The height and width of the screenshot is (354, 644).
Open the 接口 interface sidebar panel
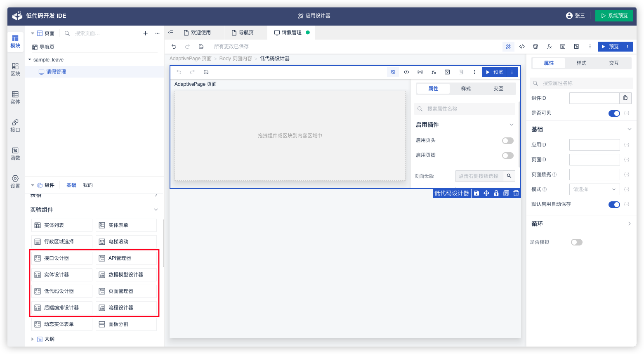[x=15, y=125]
